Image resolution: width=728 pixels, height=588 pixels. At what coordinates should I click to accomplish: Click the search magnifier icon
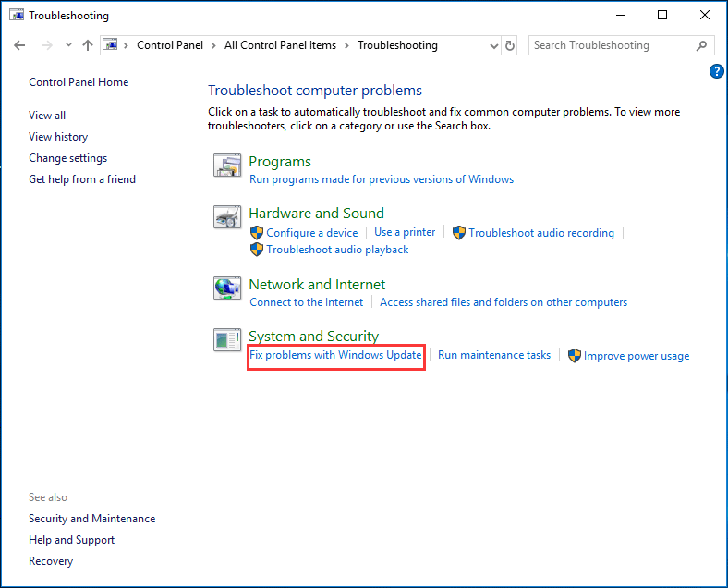701,45
